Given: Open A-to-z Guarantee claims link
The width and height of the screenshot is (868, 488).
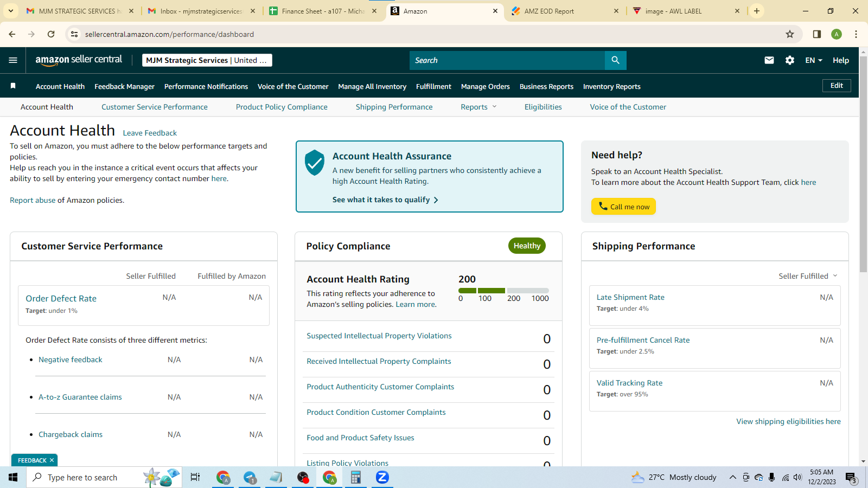Looking at the screenshot, I should point(80,397).
